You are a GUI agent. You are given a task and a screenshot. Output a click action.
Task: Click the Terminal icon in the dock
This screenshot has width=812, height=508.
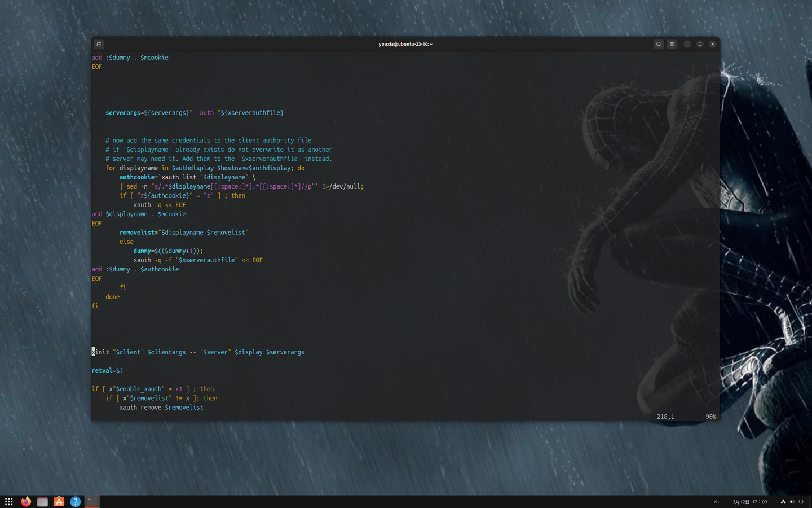[91, 501]
